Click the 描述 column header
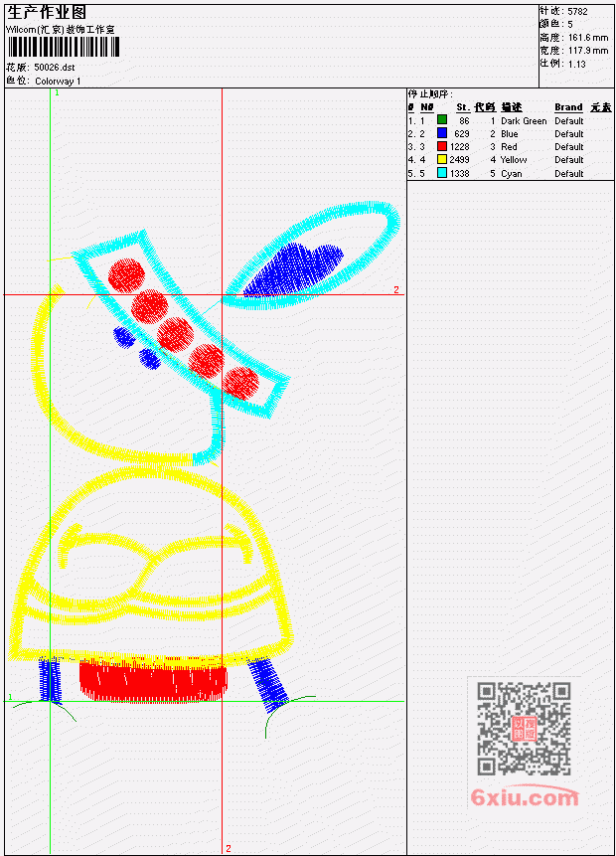This screenshot has width=616, height=856. tap(512, 107)
